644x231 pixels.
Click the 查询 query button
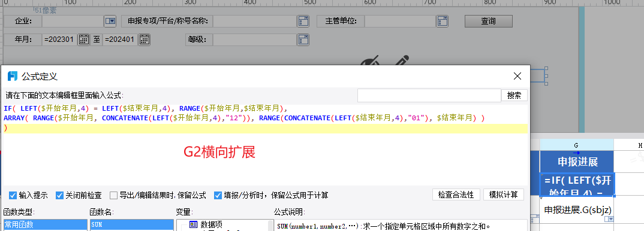tap(488, 21)
